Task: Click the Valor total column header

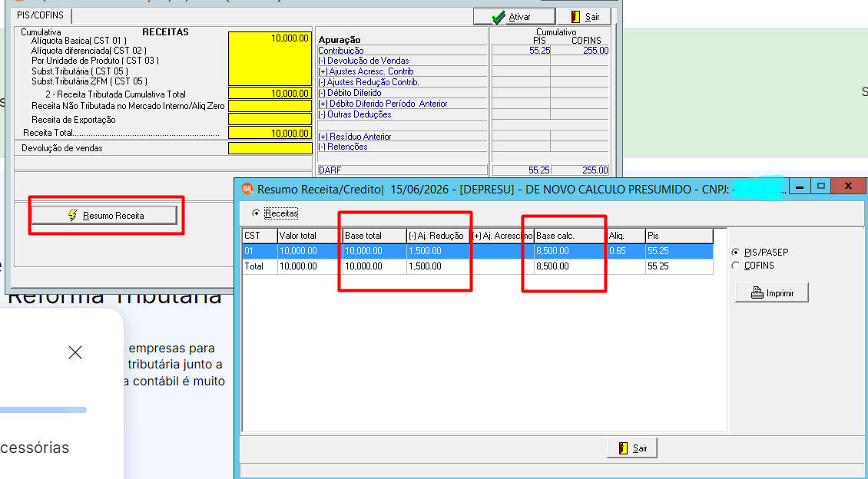Action: 310,236
